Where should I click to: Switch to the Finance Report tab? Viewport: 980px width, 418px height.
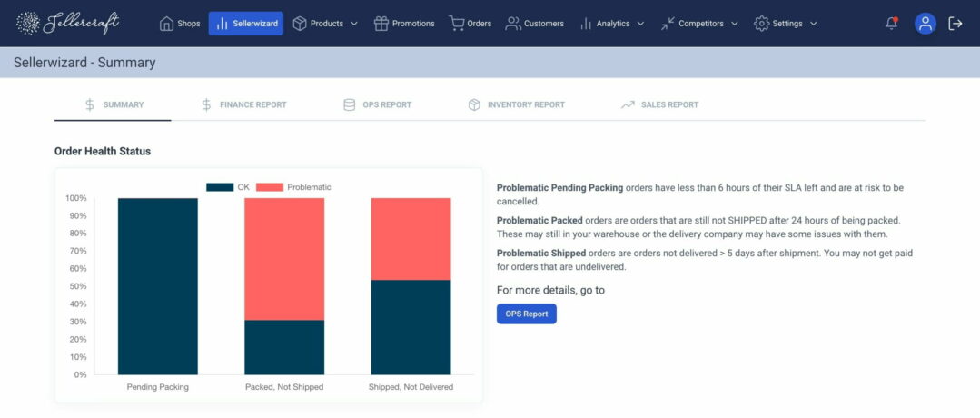(244, 104)
